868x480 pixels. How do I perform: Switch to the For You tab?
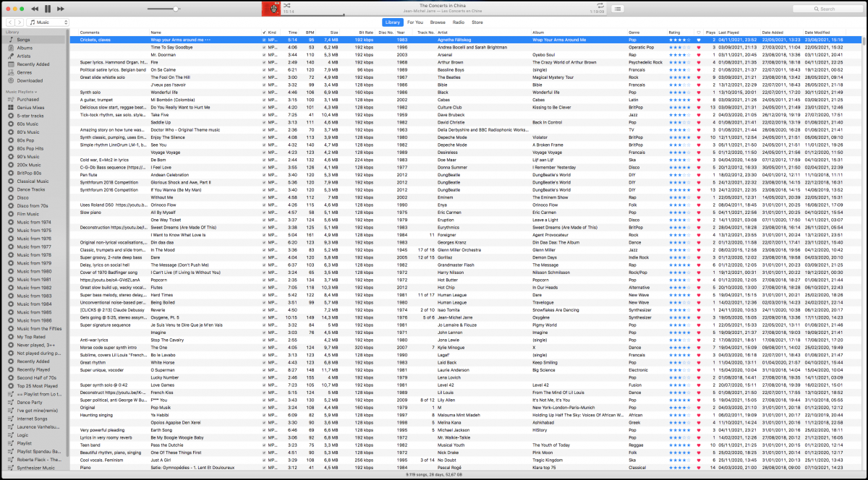(415, 22)
